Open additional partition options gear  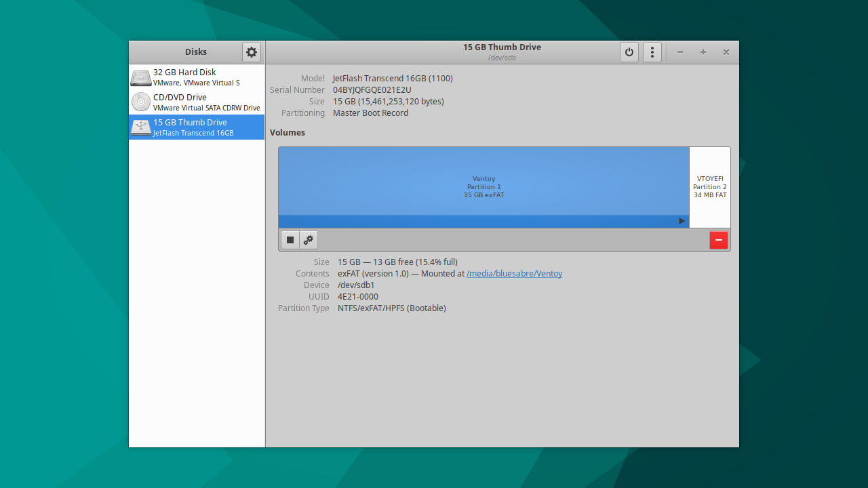coord(308,239)
